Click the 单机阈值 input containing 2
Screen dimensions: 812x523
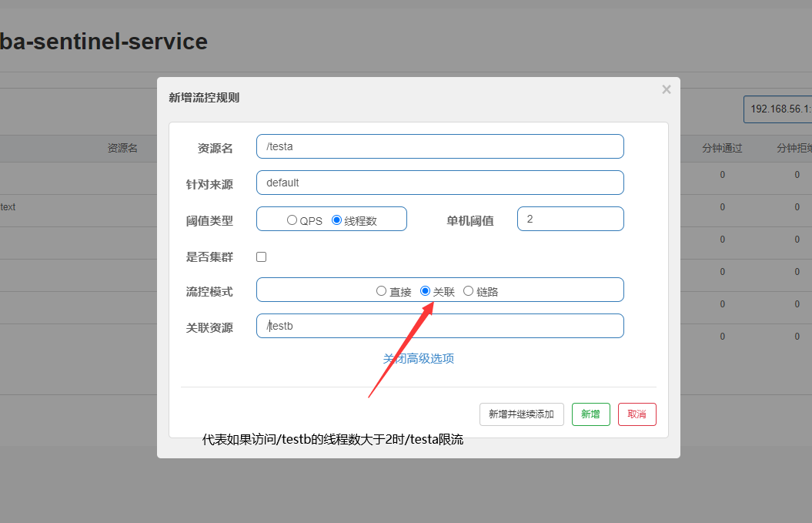(x=570, y=219)
